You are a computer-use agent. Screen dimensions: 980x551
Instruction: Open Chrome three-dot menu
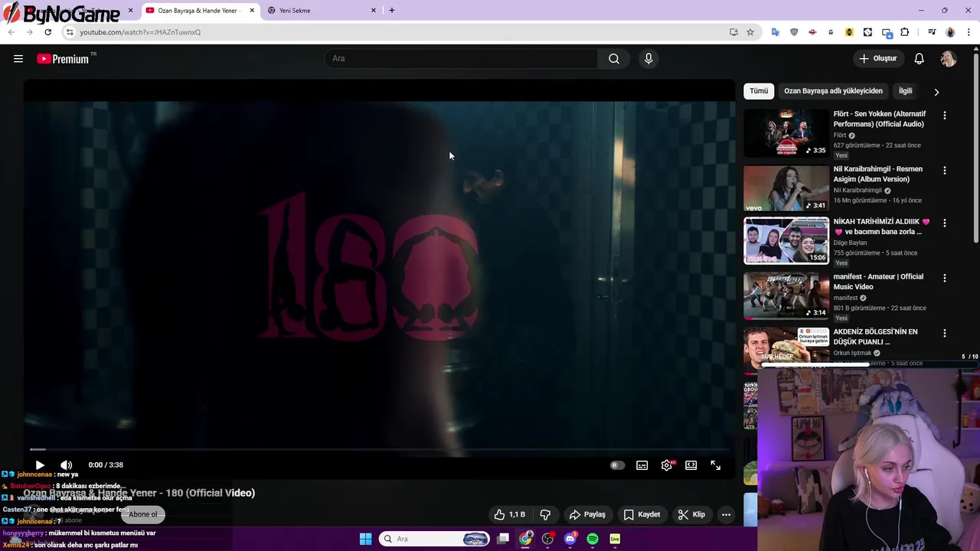coord(969,32)
